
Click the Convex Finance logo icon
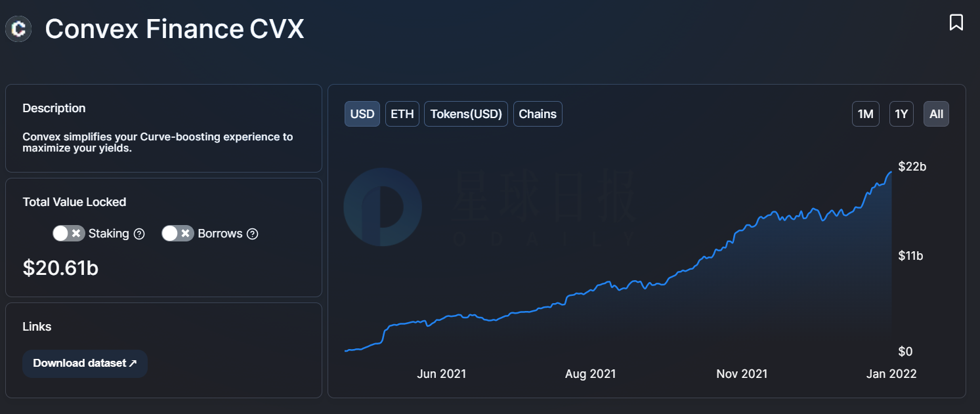pos(19,29)
